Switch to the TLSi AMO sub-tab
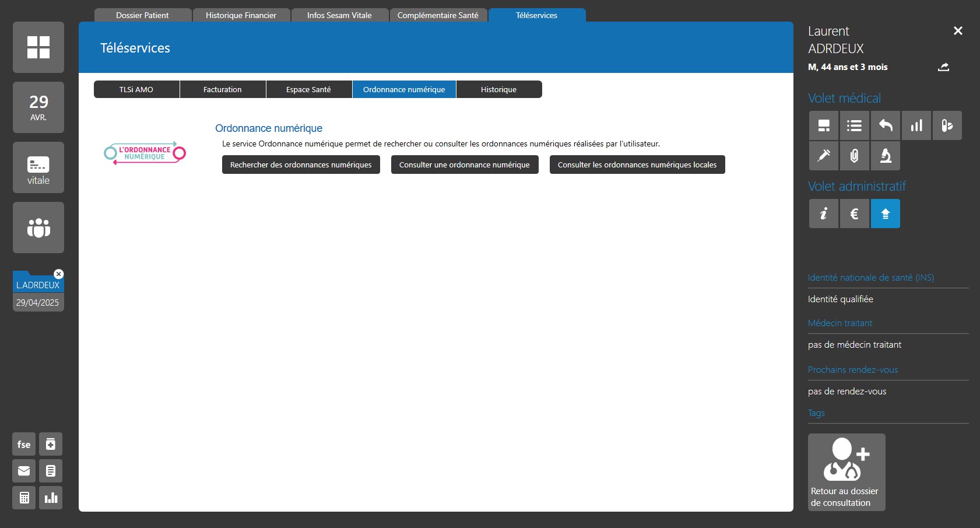This screenshot has height=528, width=980. click(136, 89)
